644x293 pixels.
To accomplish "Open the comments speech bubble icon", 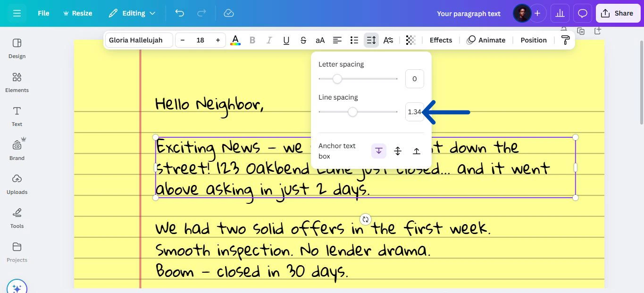I will click(583, 13).
